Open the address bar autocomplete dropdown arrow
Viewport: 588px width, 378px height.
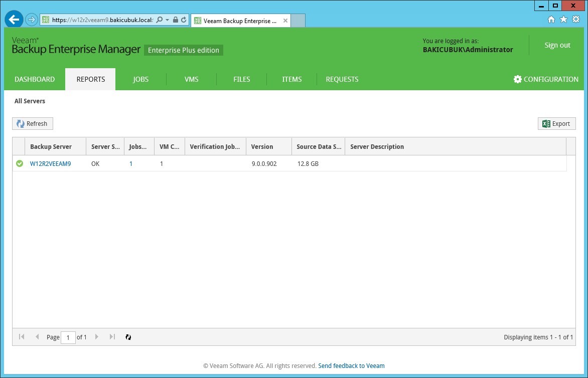point(167,20)
